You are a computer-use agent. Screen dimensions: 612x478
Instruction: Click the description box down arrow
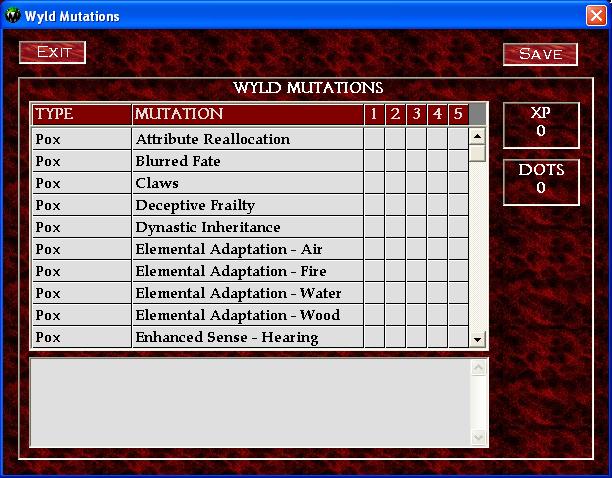[x=477, y=437]
